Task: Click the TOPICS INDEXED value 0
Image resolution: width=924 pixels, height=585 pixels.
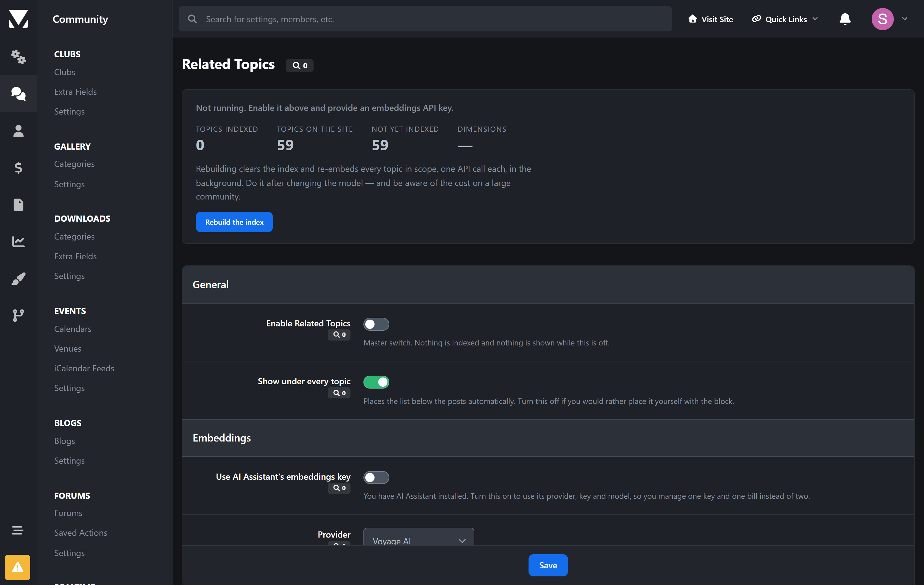Action: [200, 145]
